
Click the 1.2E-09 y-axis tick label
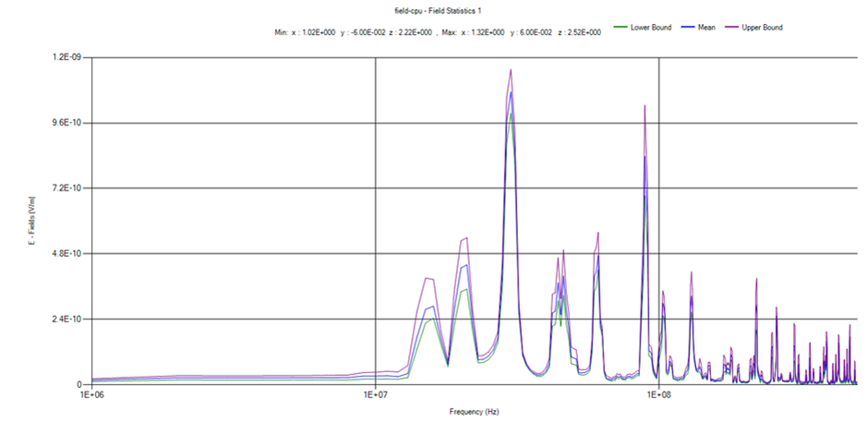(69, 57)
